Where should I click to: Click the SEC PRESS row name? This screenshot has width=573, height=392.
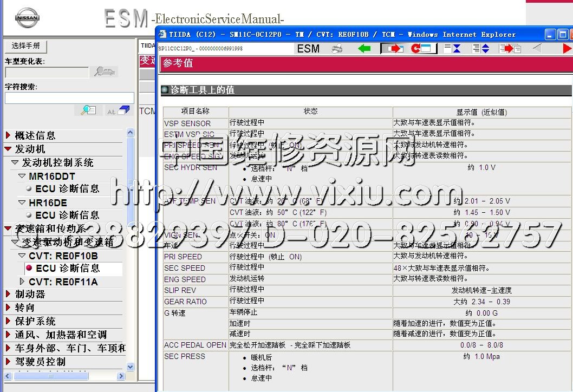185,357
